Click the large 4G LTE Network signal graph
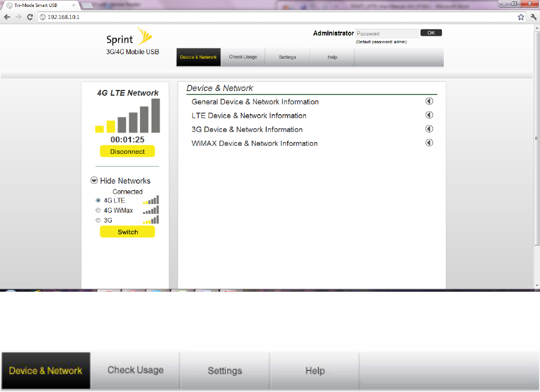 click(x=127, y=116)
